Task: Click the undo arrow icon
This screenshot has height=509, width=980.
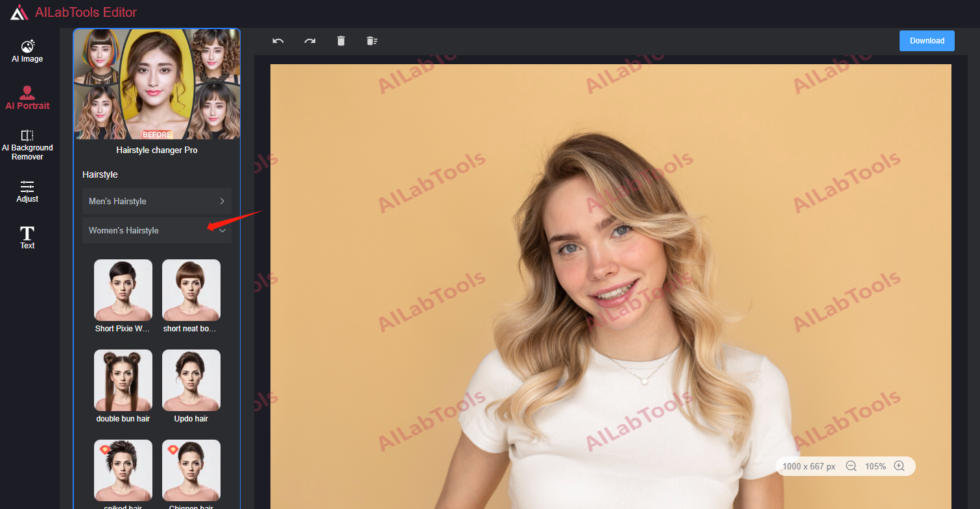Action: pos(278,41)
